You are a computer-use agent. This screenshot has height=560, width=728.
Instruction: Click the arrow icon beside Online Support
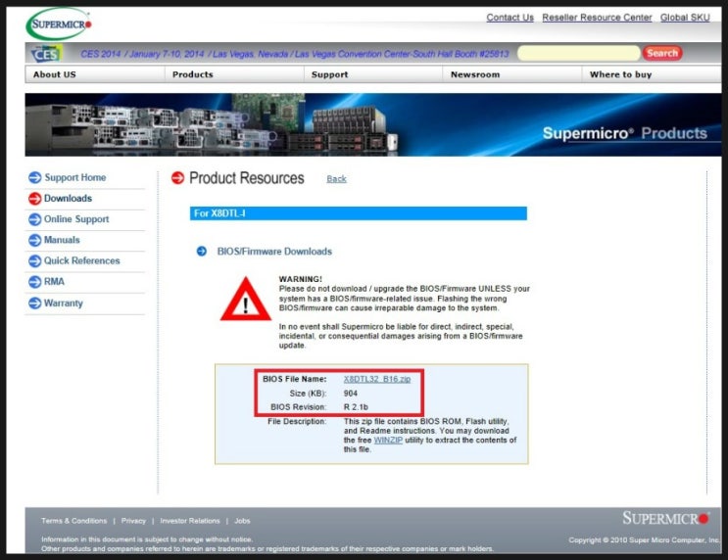point(35,219)
